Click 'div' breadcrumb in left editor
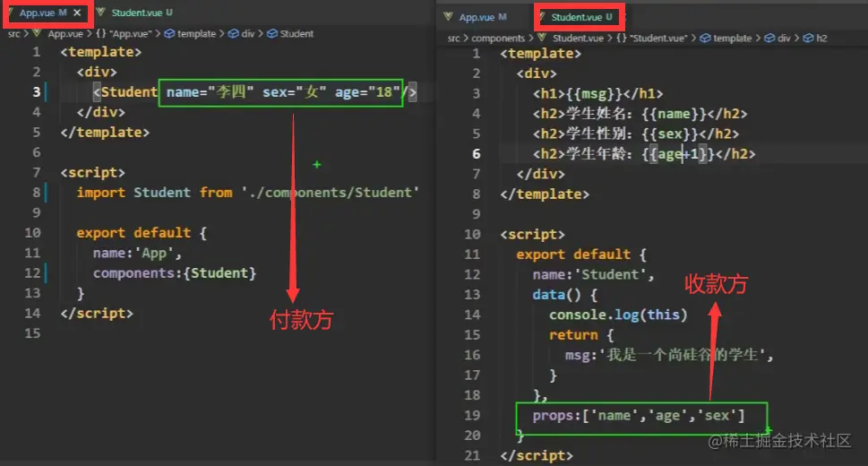 [247, 34]
